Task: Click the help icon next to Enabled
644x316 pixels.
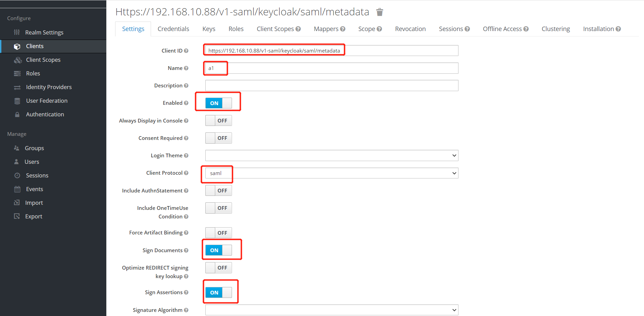Action: coord(186,103)
